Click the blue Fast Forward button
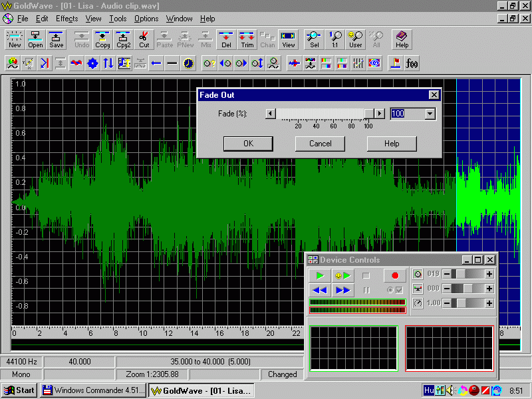This screenshot has width=532, height=399. (x=342, y=290)
